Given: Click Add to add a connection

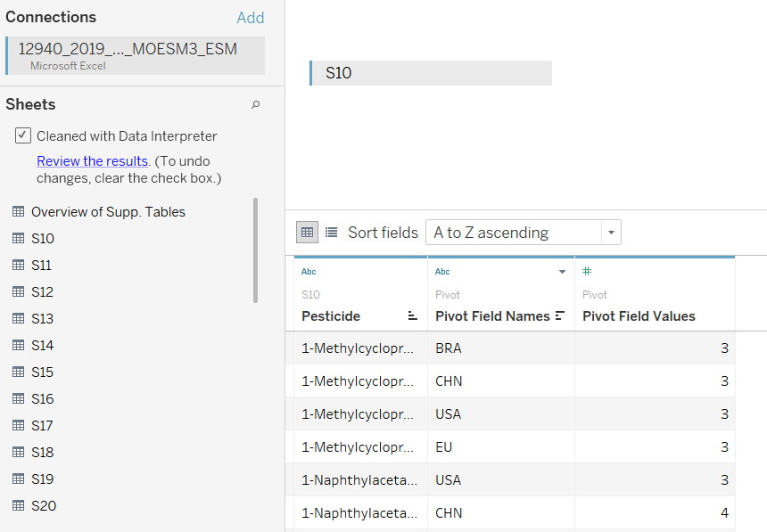Looking at the screenshot, I should (251, 18).
